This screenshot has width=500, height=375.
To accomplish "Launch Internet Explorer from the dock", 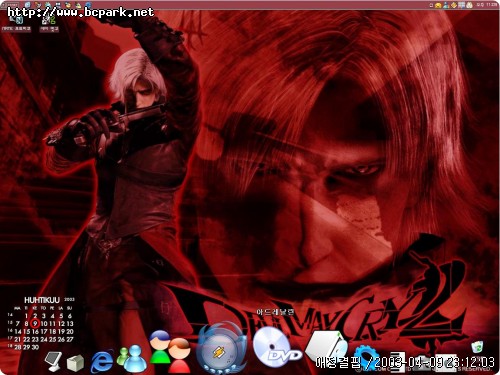I will click(101, 361).
